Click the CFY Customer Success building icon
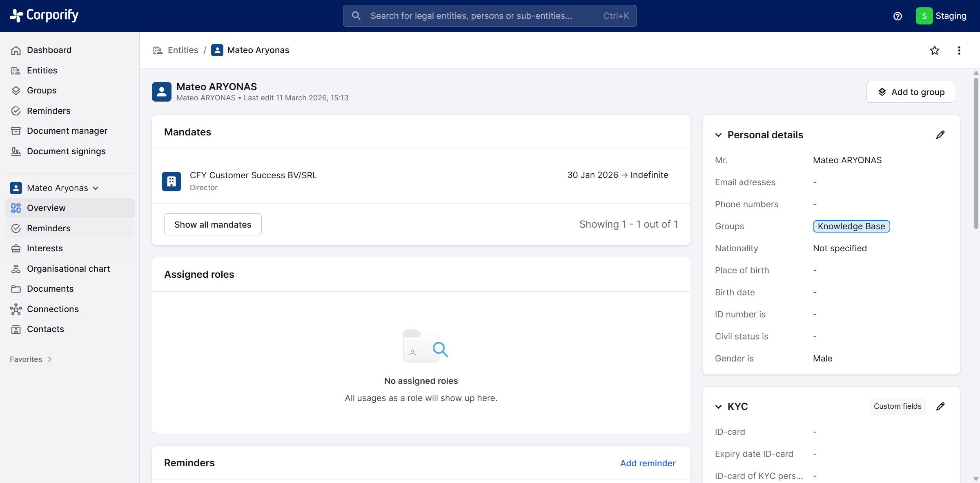 (x=171, y=181)
